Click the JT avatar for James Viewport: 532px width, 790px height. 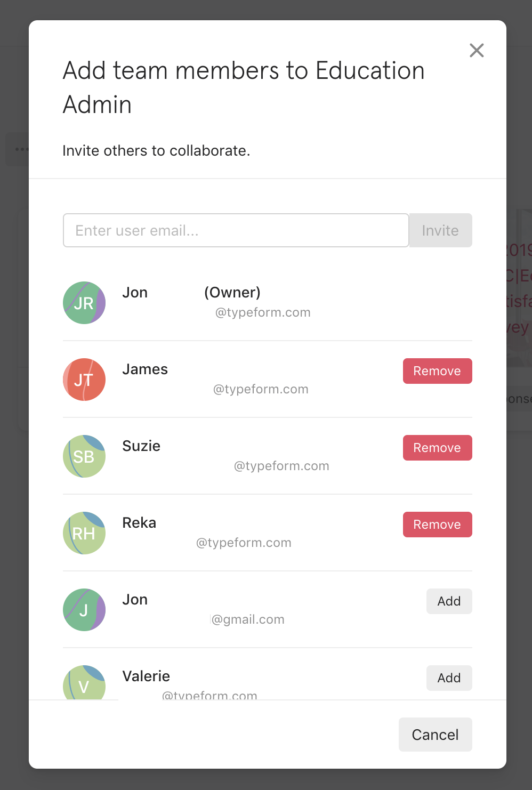click(x=84, y=380)
